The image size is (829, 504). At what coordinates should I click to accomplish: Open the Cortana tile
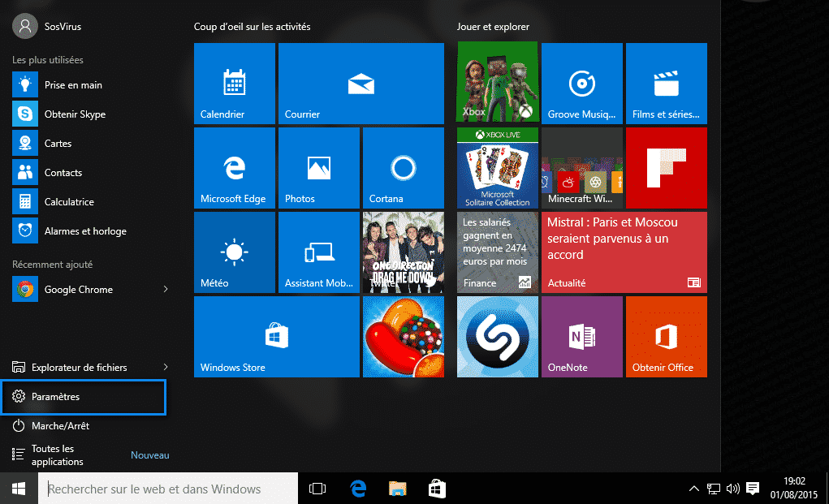403,168
